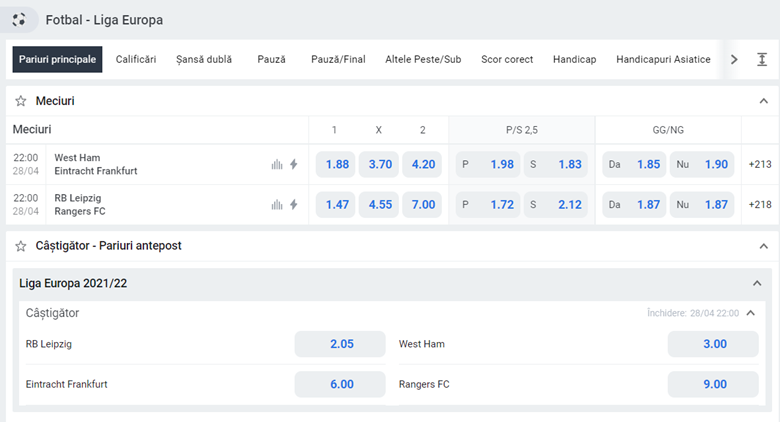Bet Eintracht Frankfurt outright winner at 6.00
This screenshot has height=422, width=780.
click(x=340, y=384)
